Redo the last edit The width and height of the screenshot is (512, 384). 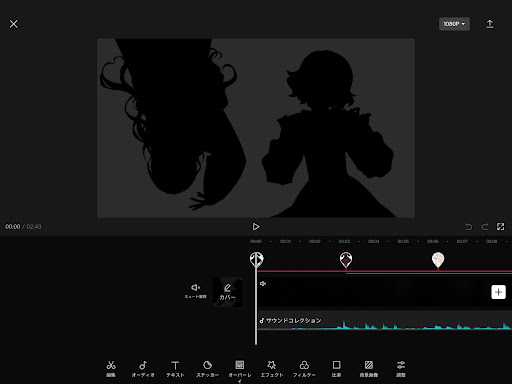(x=485, y=227)
